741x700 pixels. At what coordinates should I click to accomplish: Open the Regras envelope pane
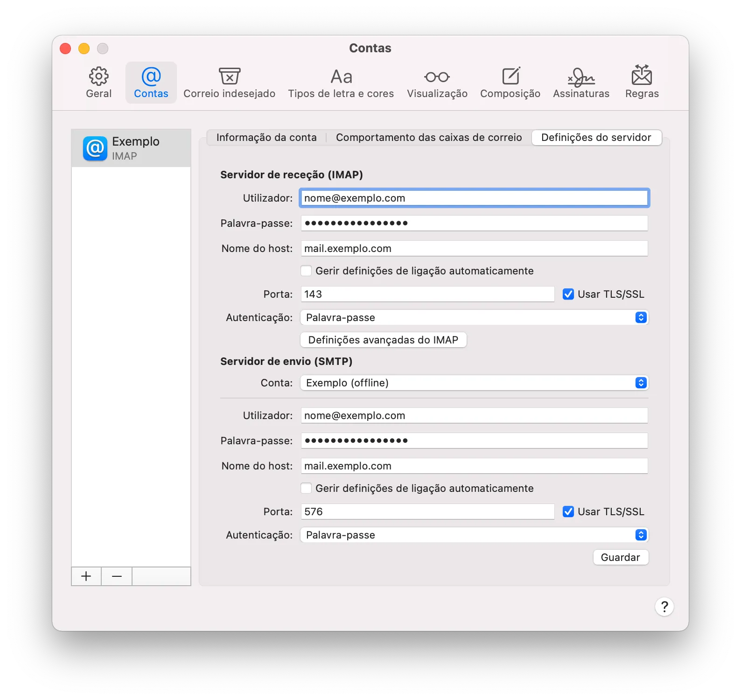(642, 83)
